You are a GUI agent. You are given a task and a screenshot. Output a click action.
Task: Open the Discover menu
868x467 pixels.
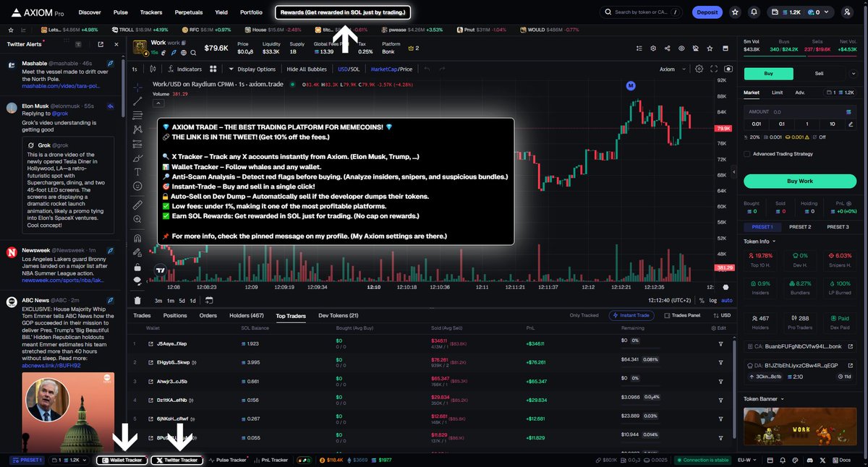[x=90, y=12]
